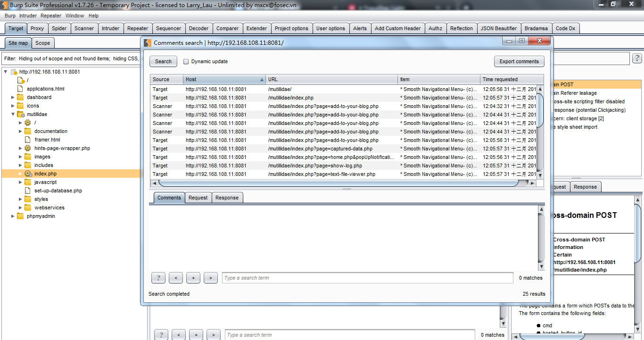Open the User options tab
Image resolution: width=644 pixels, height=340 pixels.
tap(330, 28)
